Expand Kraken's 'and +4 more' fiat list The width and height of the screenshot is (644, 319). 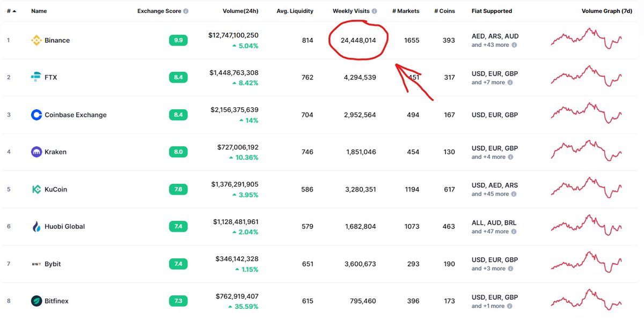click(488, 157)
